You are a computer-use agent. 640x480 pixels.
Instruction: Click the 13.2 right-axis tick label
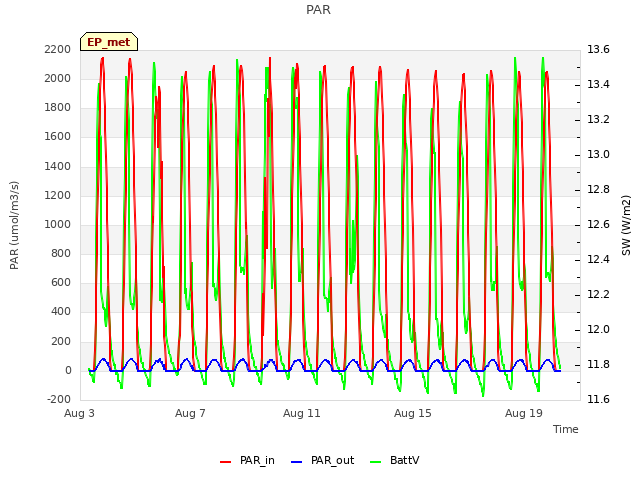click(598, 119)
